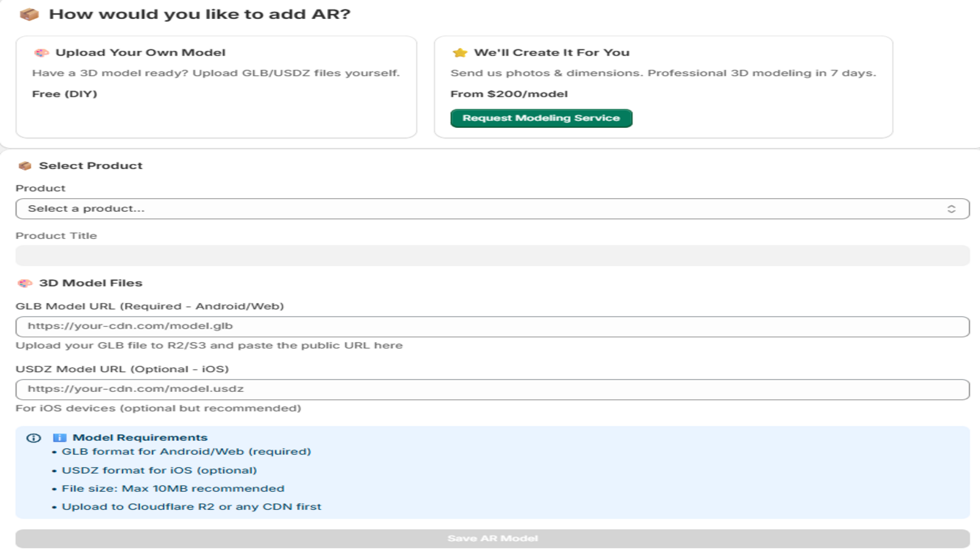Click the star icon beside We'll Create It
The width and height of the screenshot is (980, 551).
(x=460, y=53)
